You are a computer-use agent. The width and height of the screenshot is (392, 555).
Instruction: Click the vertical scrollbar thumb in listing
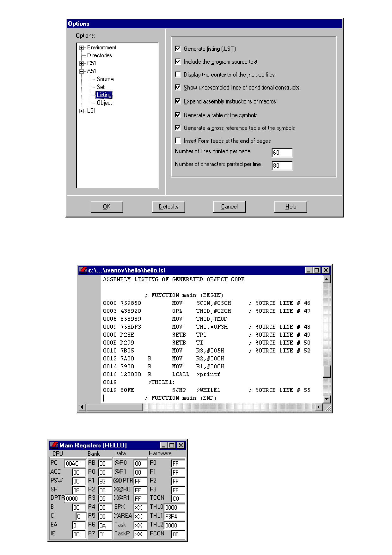(x=327, y=371)
